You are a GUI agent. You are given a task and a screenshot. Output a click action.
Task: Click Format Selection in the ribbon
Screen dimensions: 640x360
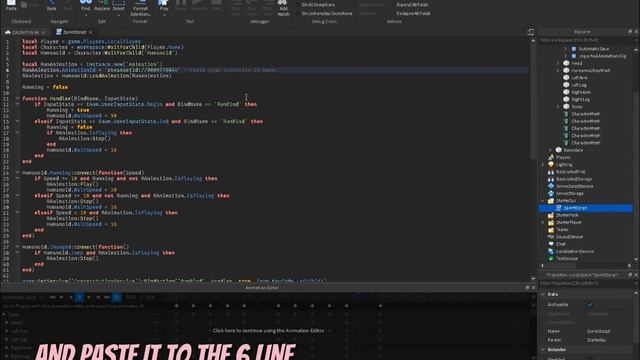pyautogui.click(x=140, y=8)
